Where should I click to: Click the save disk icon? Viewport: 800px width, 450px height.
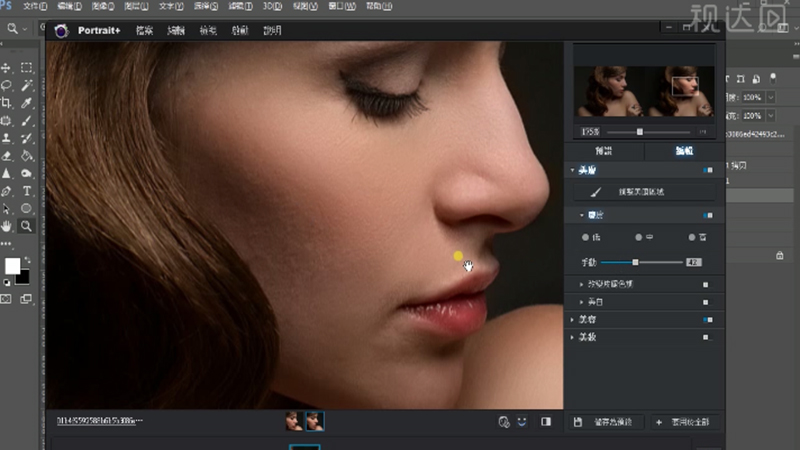click(x=578, y=422)
